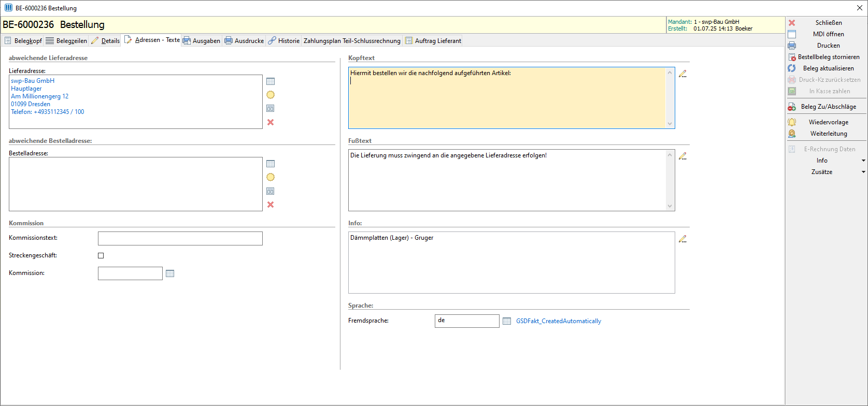
Task: Click the Wiedervorlage bell icon
Action: point(792,122)
